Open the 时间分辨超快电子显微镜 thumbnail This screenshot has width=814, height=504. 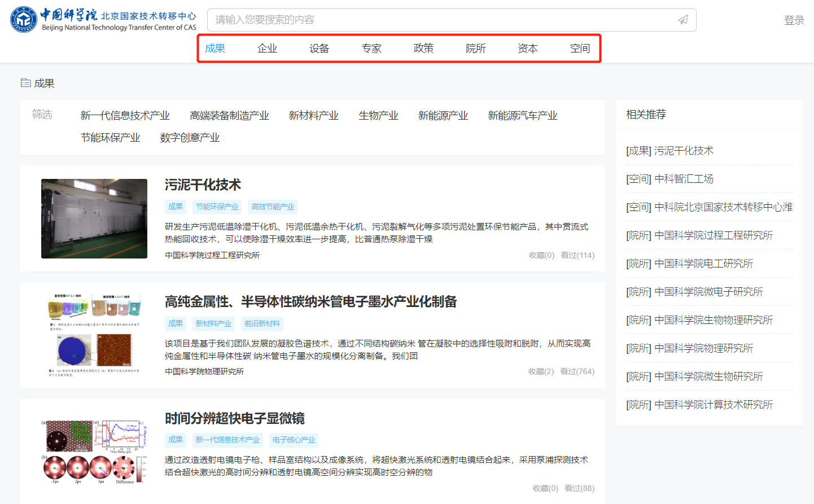(x=94, y=452)
